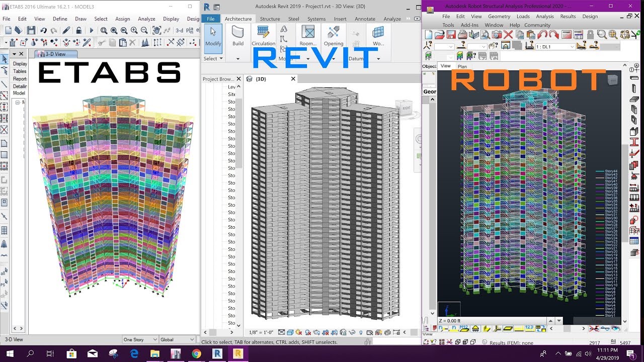644x362 pixels.
Task: Click the ETABS pencil edit icon
Action: pyautogui.click(x=66, y=31)
